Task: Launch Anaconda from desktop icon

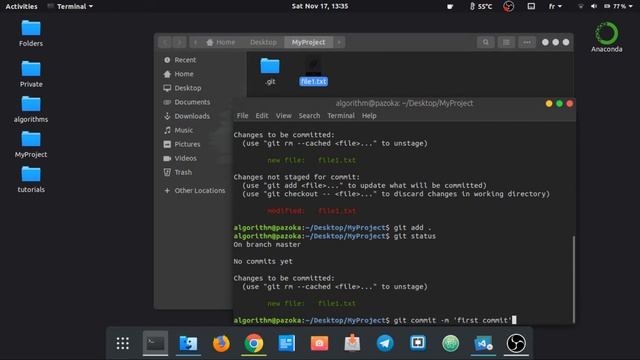Action: tap(607, 37)
